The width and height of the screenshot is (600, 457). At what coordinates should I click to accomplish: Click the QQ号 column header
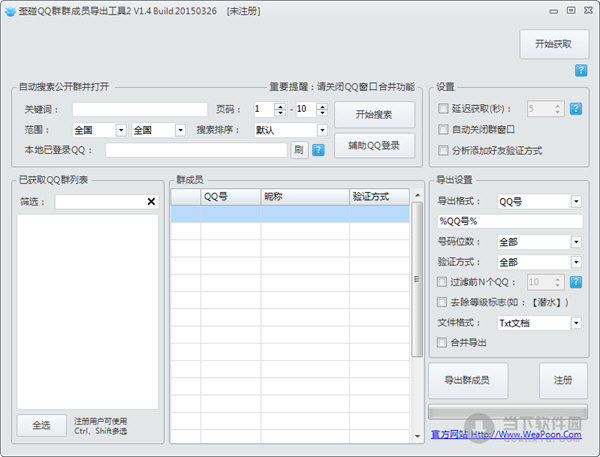pyautogui.click(x=231, y=197)
